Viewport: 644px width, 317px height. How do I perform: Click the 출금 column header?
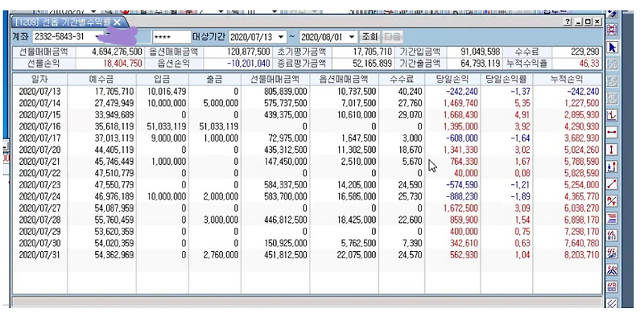pyautogui.click(x=214, y=80)
